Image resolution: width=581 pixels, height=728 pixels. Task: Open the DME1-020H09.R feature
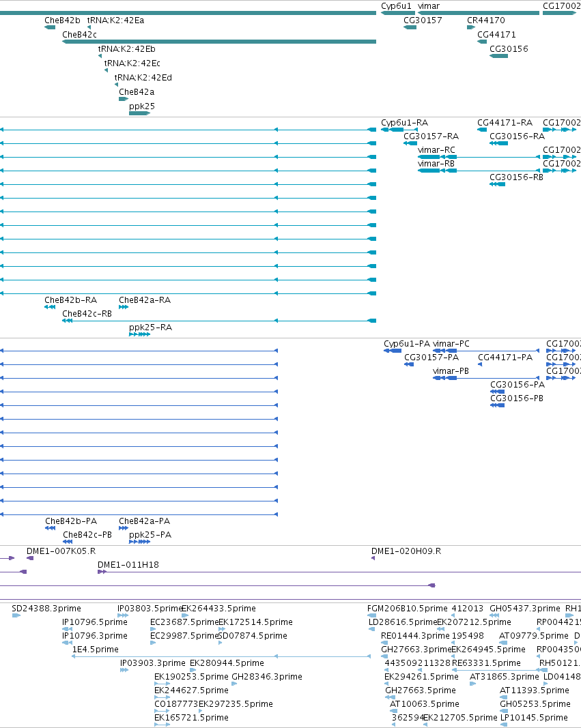coord(373,558)
